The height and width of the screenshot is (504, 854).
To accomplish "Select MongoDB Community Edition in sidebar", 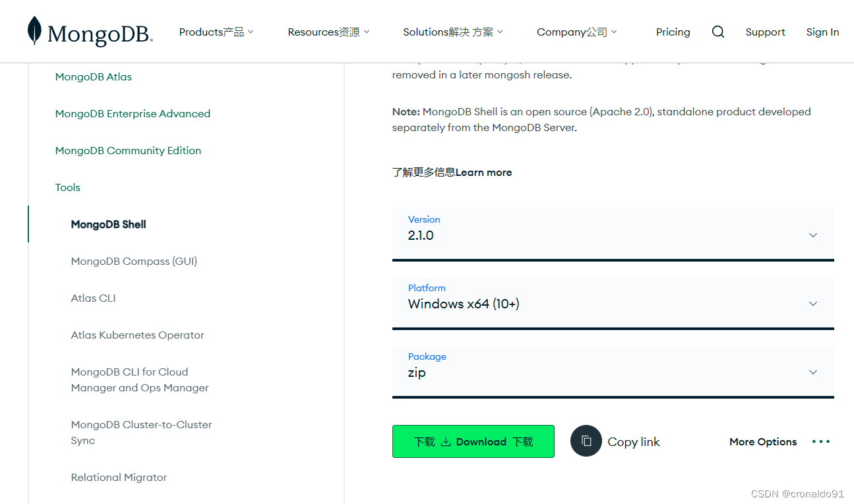I will pyautogui.click(x=128, y=150).
